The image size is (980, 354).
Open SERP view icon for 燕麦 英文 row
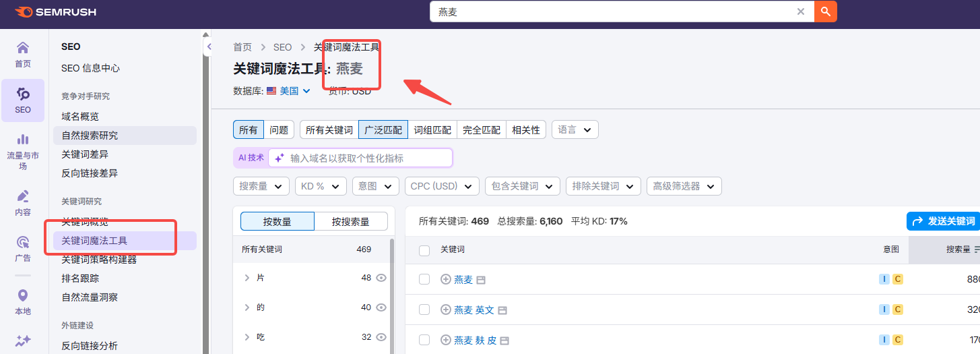(x=502, y=310)
